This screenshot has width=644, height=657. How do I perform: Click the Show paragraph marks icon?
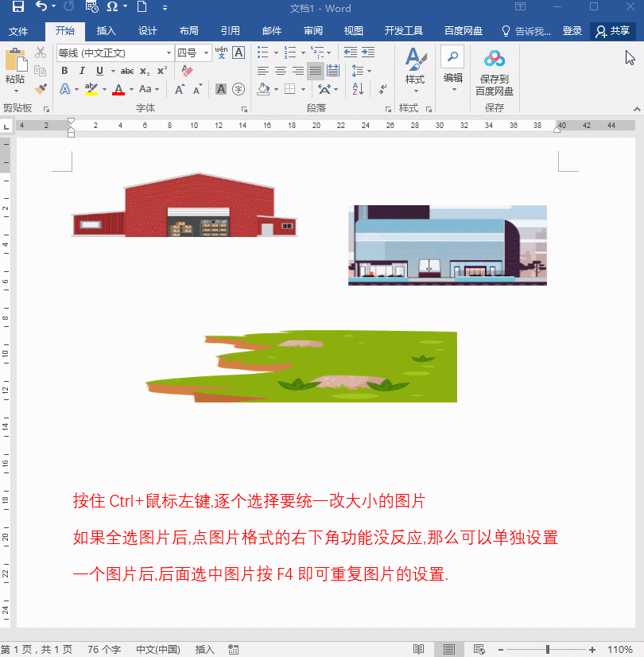[x=382, y=89]
